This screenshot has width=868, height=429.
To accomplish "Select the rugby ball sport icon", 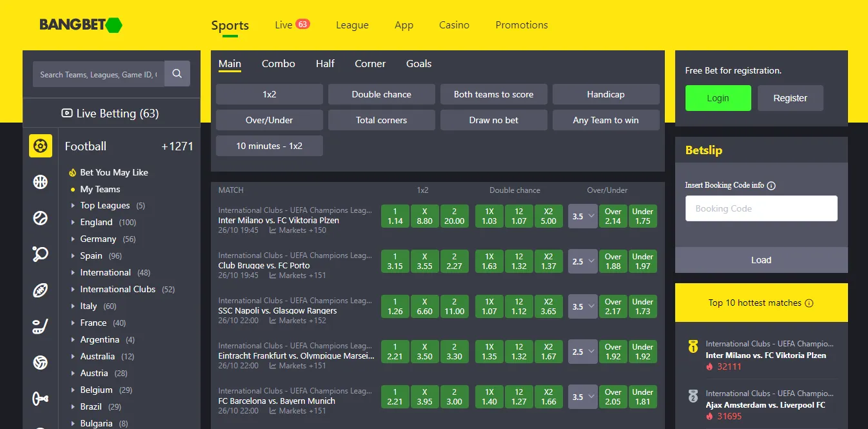I will [41, 290].
